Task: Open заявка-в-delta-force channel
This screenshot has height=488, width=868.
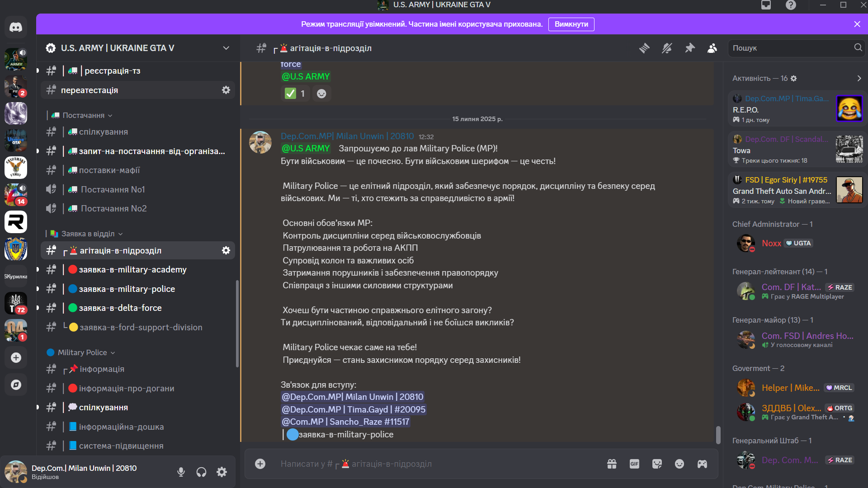Action: pyautogui.click(x=138, y=308)
